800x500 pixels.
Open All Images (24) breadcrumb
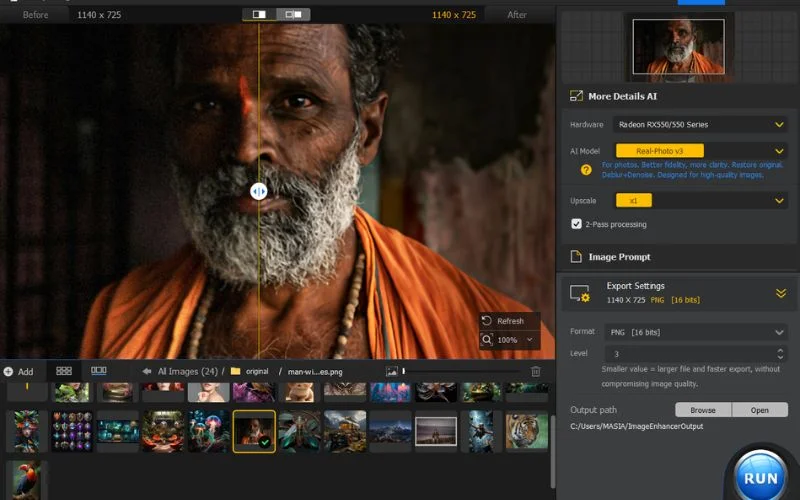coord(187,371)
